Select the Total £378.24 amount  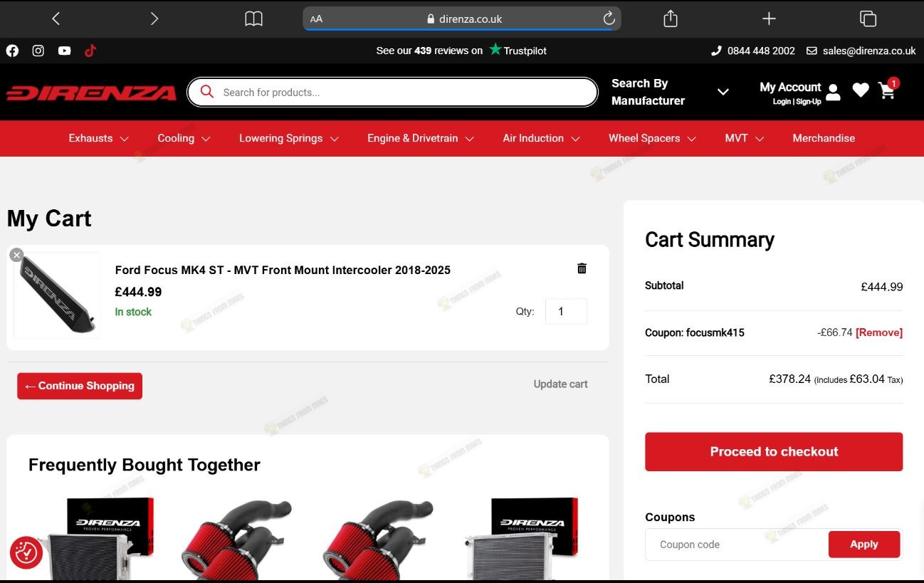coord(789,379)
